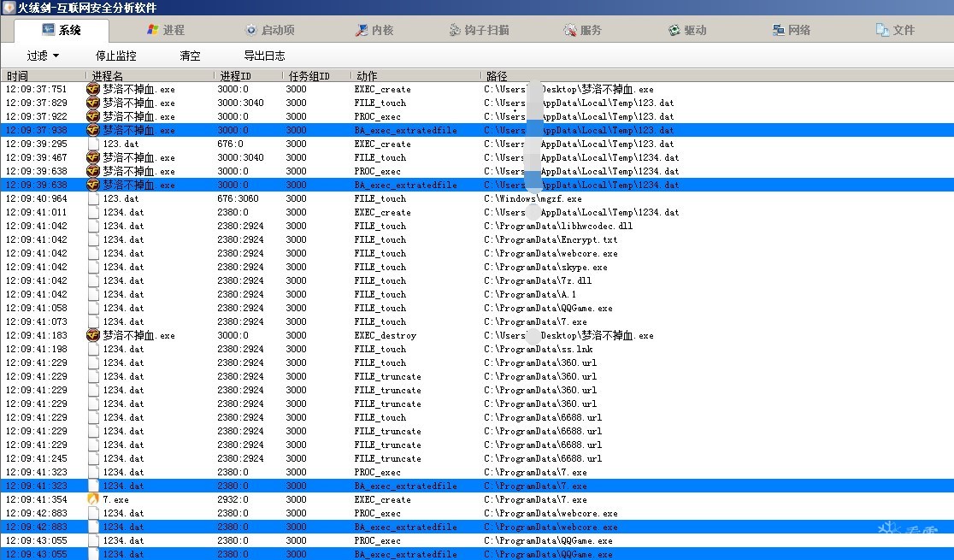Image resolution: width=954 pixels, height=560 pixels.
Task: Click timestamp 12:09:39:295
Action: [37, 144]
